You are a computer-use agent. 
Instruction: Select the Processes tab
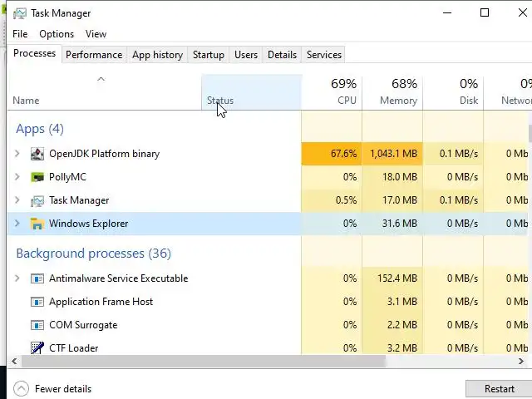(34, 53)
